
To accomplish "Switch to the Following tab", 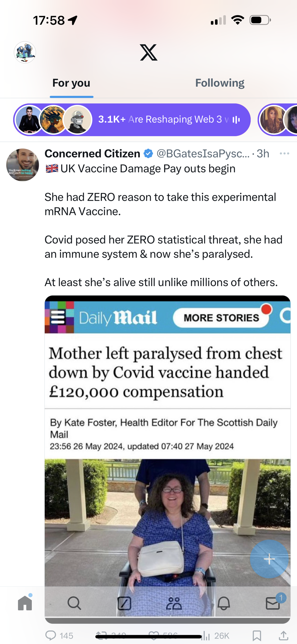I will click(220, 83).
